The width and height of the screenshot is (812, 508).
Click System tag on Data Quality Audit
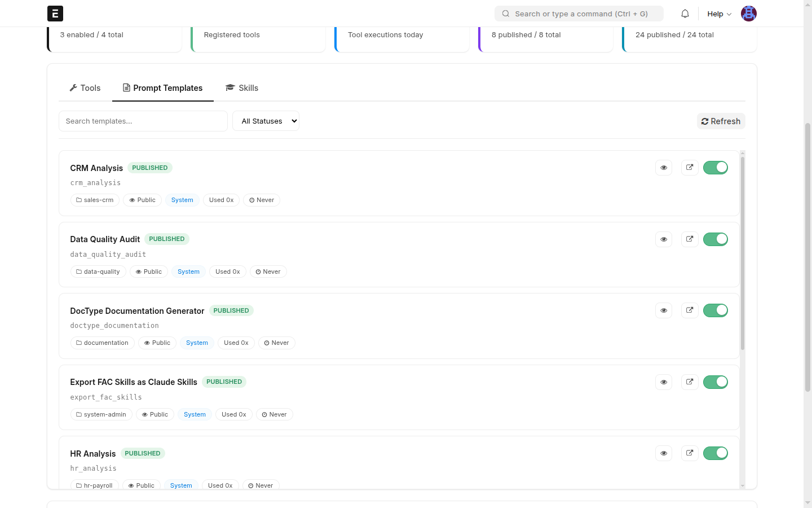[188, 271]
